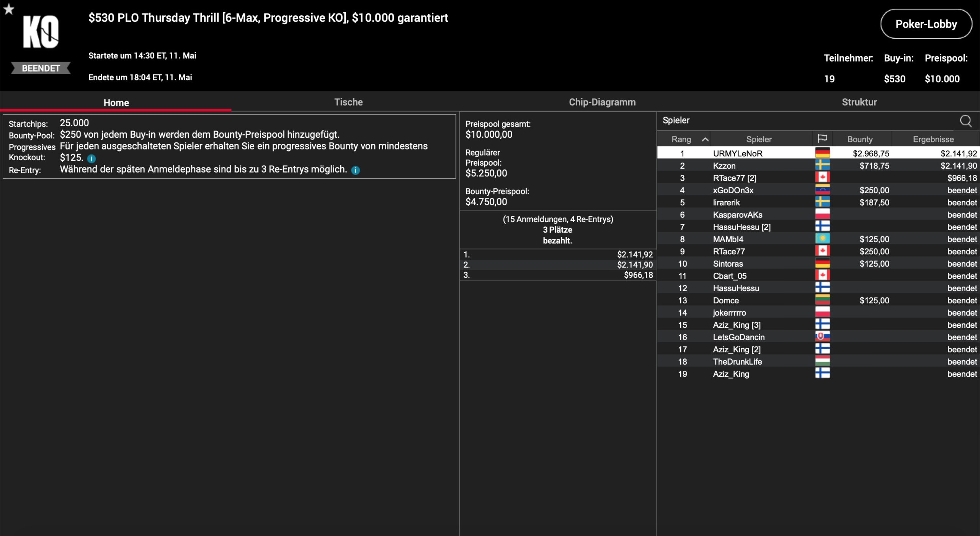Sort by Ergebnisse column header
This screenshot has width=980, height=536.
pos(933,139)
